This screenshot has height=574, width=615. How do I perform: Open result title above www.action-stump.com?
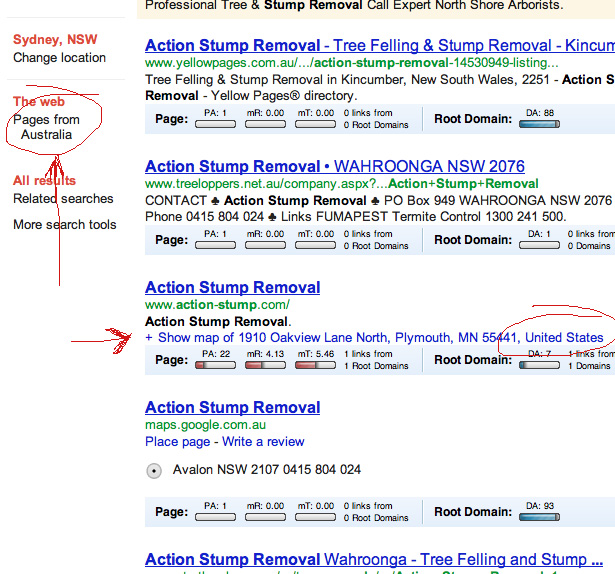[x=233, y=287]
